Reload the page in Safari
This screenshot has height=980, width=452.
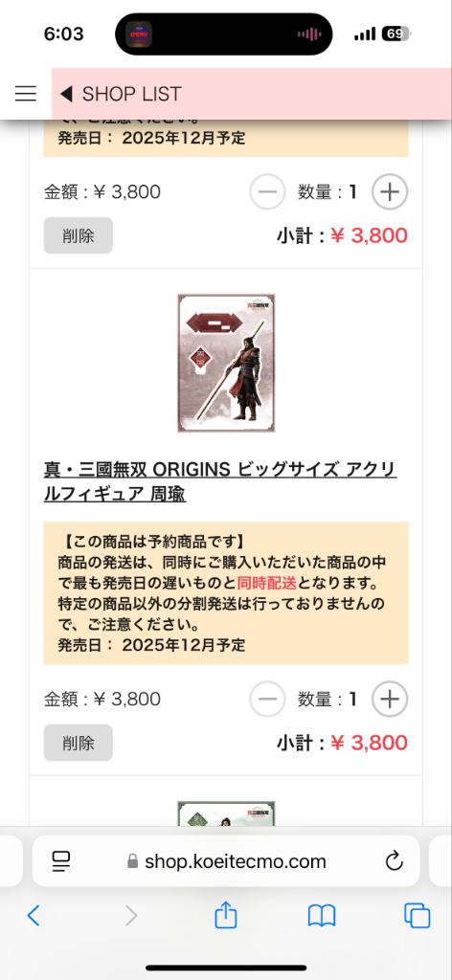pyautogui.click(x=394, y=862)
